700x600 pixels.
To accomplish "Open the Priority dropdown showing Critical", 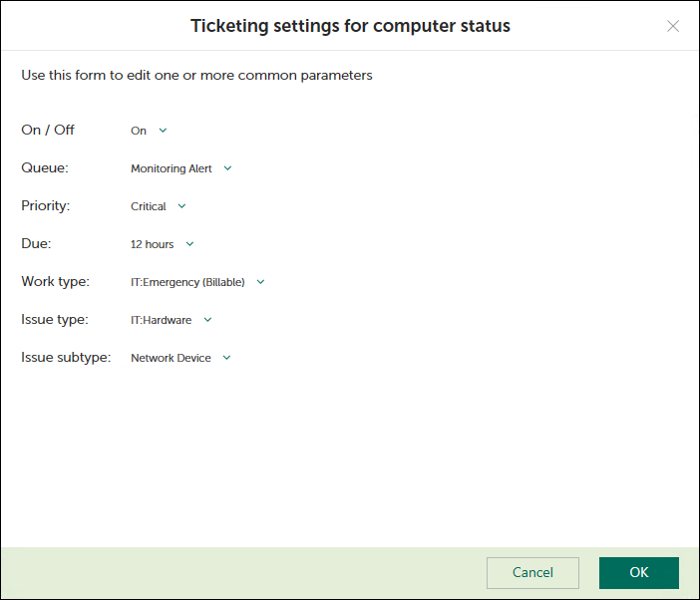I will coord(149,206).
